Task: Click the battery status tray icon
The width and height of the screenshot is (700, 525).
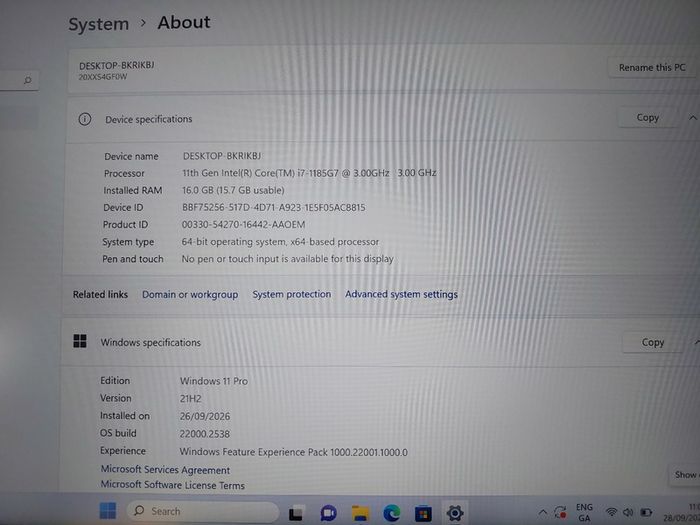Action: click(646, 512)
